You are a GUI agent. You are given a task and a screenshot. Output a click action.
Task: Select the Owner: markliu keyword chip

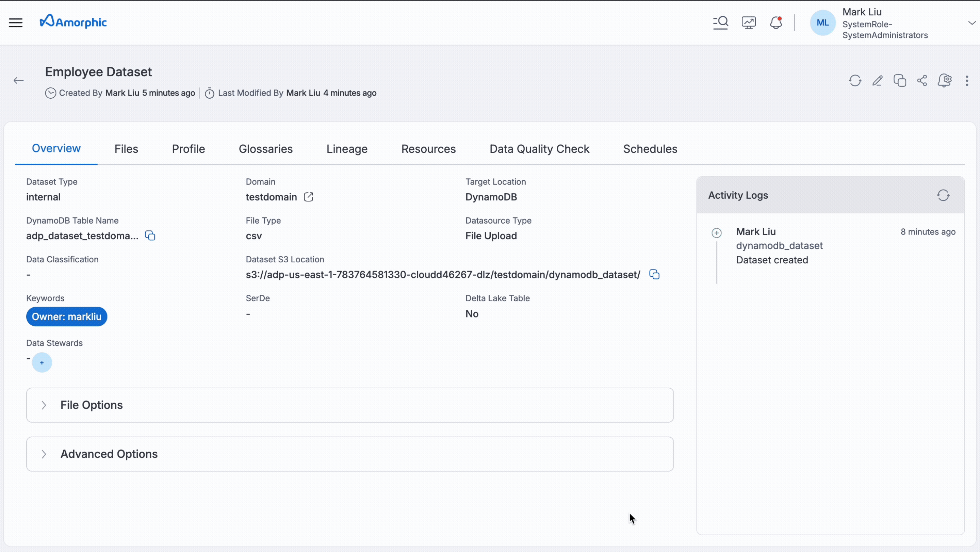click(66, 316)
